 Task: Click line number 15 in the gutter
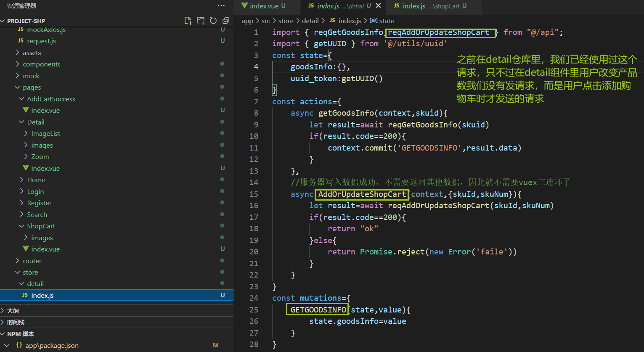click(x=254, y=194)
